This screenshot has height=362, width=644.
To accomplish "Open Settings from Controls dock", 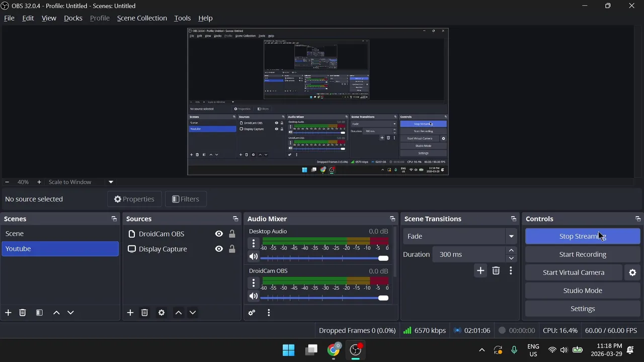I will tap(583, 309).
